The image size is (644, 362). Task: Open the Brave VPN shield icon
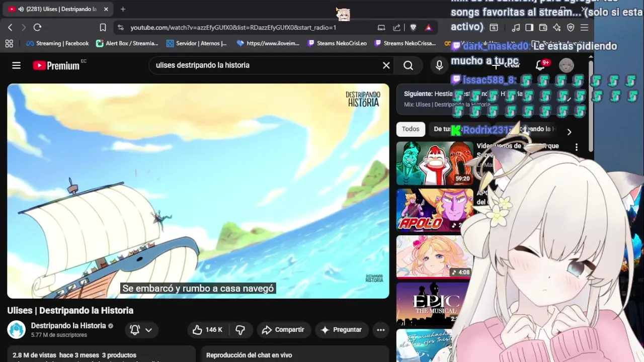pos(571,28)
